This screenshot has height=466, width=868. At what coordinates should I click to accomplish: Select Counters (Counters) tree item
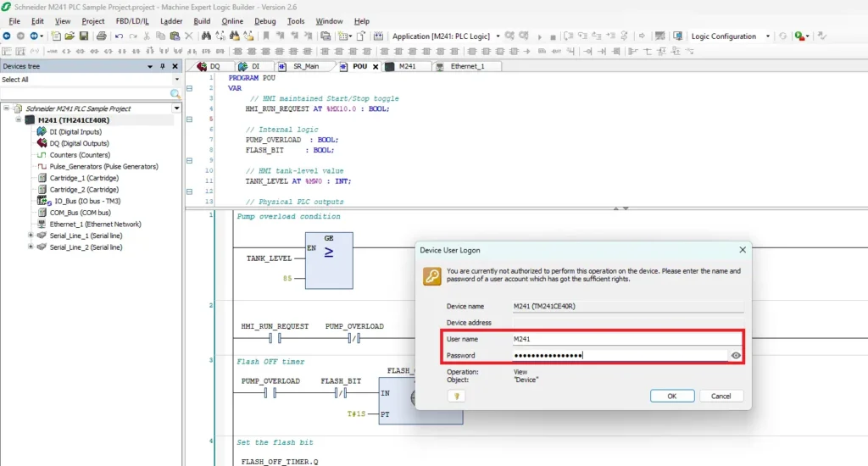(80, 155)
